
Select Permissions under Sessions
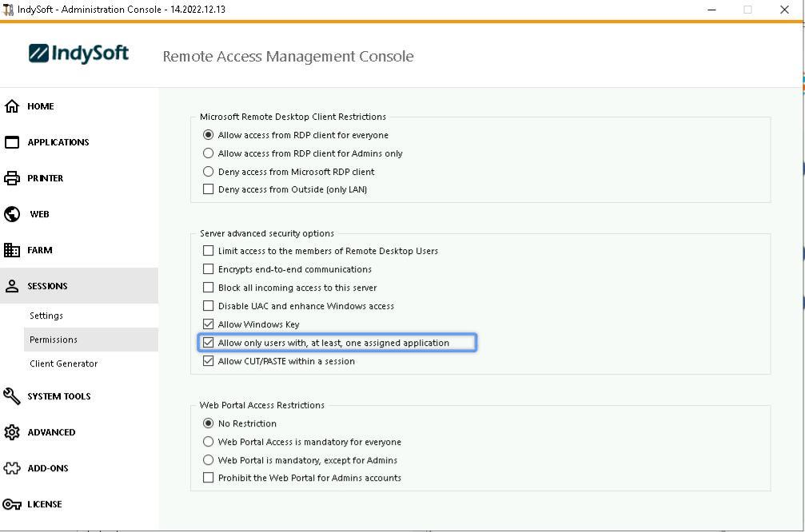[54, 339]
